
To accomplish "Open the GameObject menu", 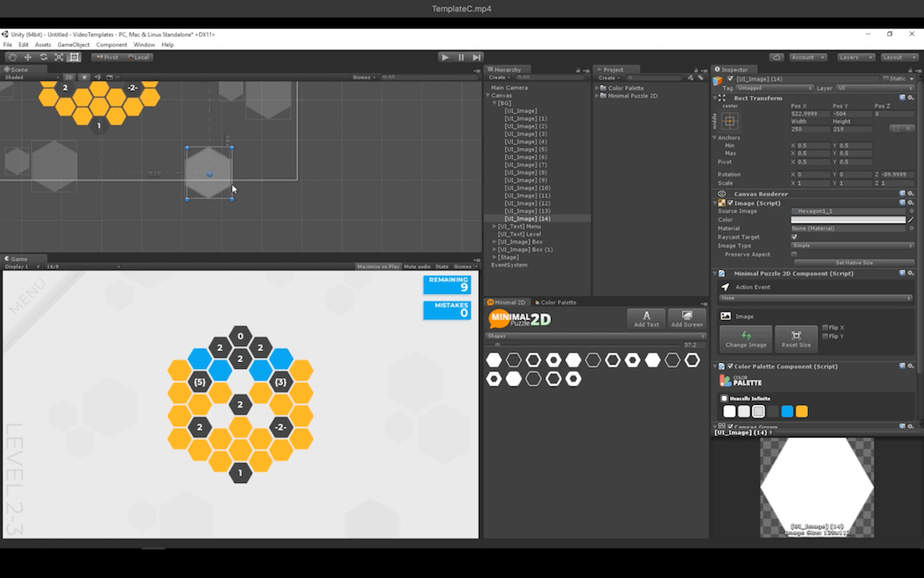I will pos(74,45).
